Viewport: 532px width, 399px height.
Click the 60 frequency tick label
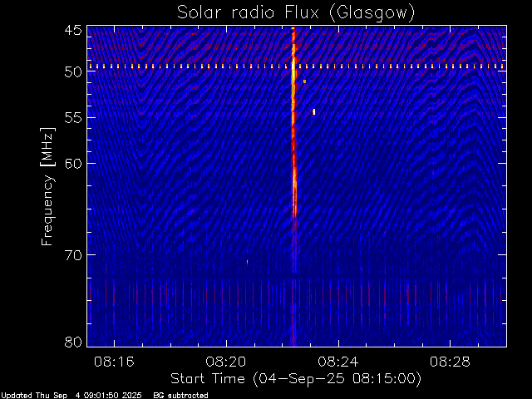coord(73,163)
